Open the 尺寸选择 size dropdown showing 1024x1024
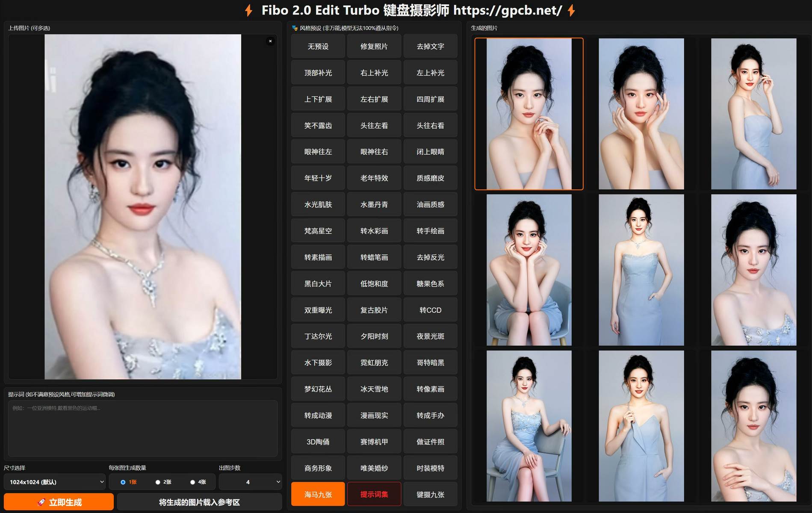The height and width of the screenshot is (513, 812). 55,482
